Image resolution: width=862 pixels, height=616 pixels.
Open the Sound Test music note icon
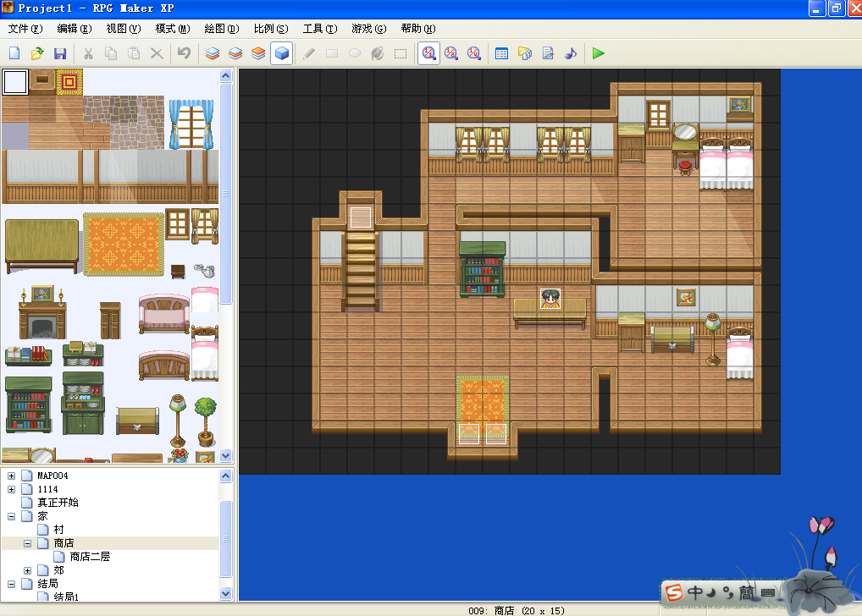click(571, 53)
